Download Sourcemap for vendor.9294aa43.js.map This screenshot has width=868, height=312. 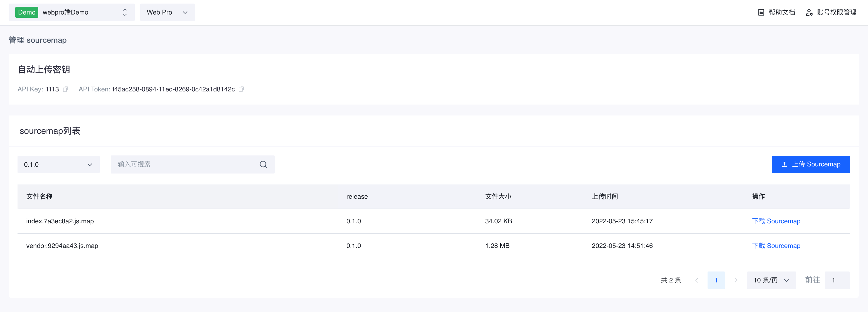pyautogui.click(x=776, y=246)
